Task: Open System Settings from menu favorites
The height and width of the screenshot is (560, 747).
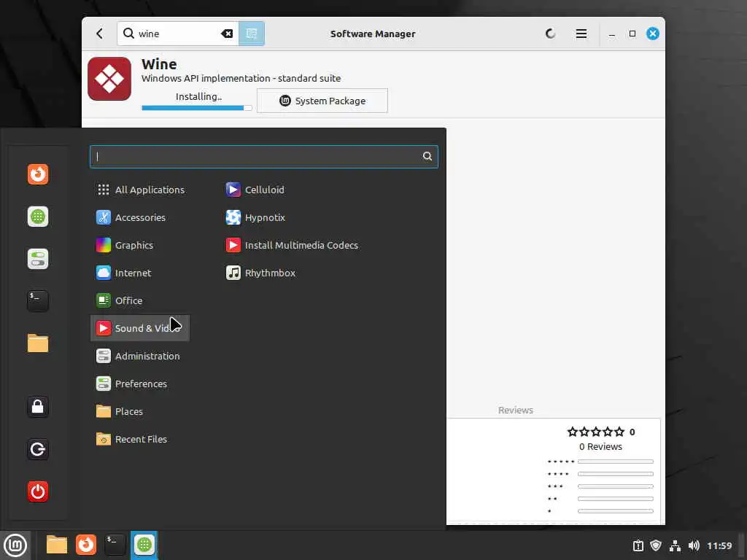Action: click(38, 259)
